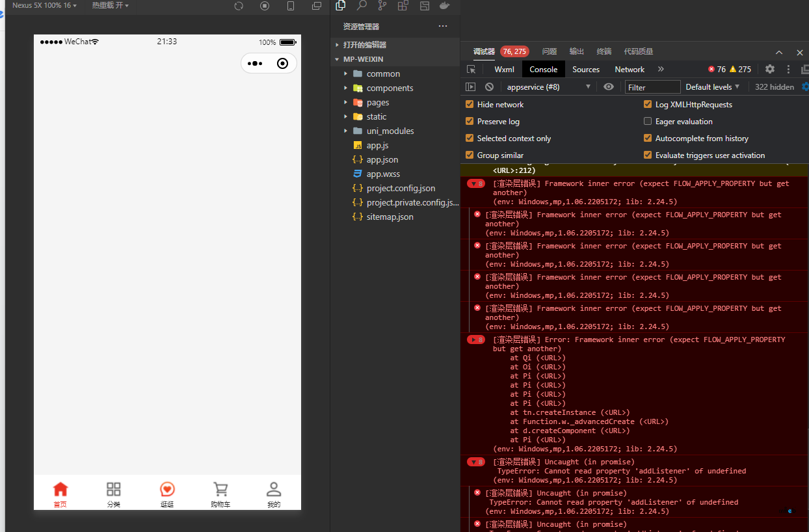Click the clear console icon
The width and height of the screenshot is (809, 532).
489,86
